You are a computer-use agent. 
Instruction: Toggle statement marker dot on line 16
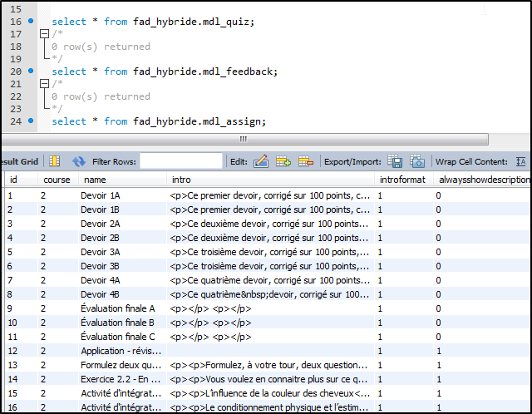click(x=31, y=21)
